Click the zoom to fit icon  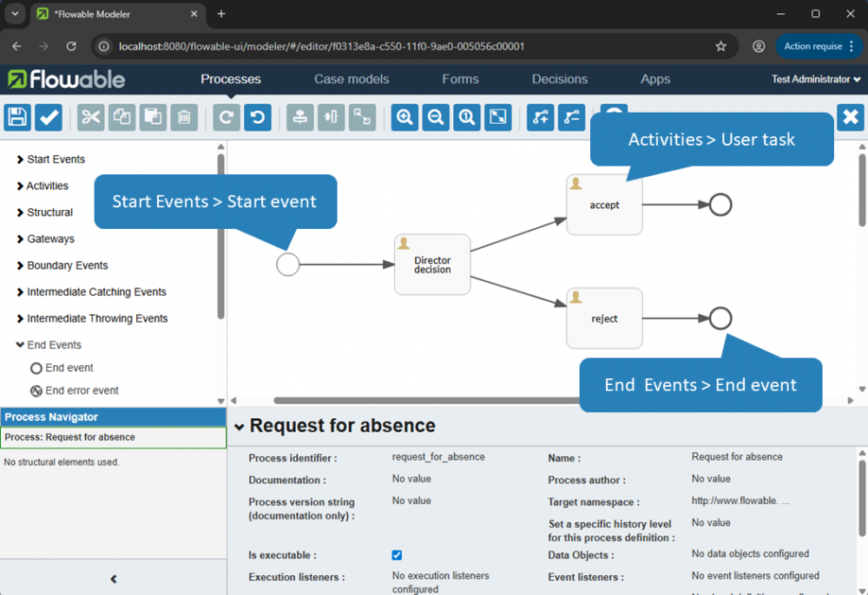click(498, 117)
